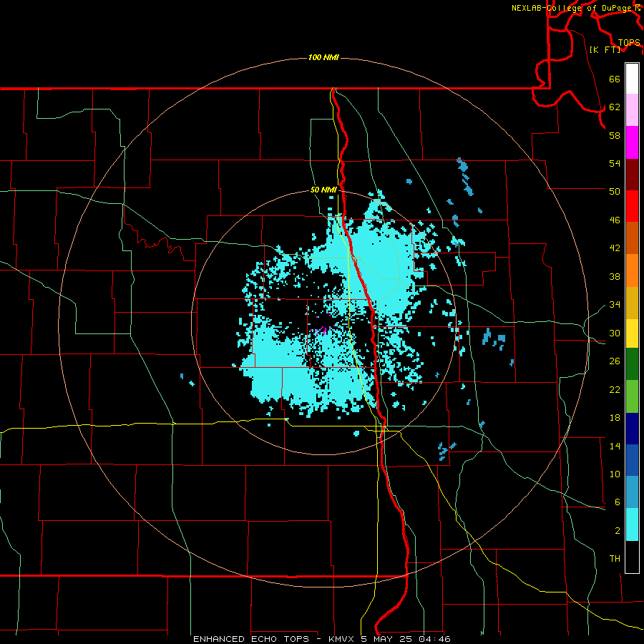Click the 54 legend value
This screenshot has height=644, width=644.
pos(615,163)
